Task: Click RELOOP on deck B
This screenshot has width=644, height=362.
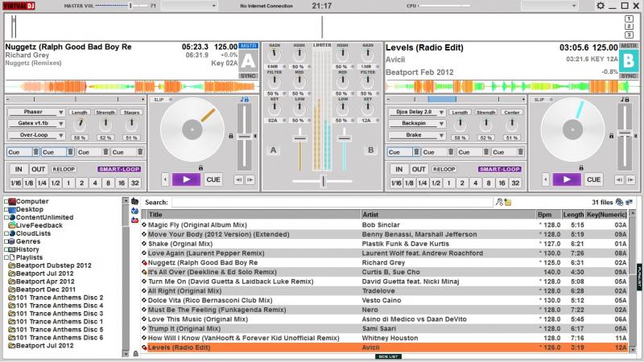Action: [x=444, y=169]
